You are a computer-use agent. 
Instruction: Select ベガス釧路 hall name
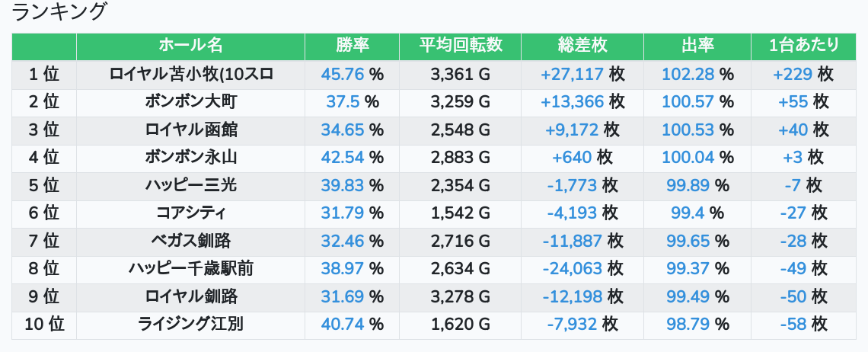190,241
